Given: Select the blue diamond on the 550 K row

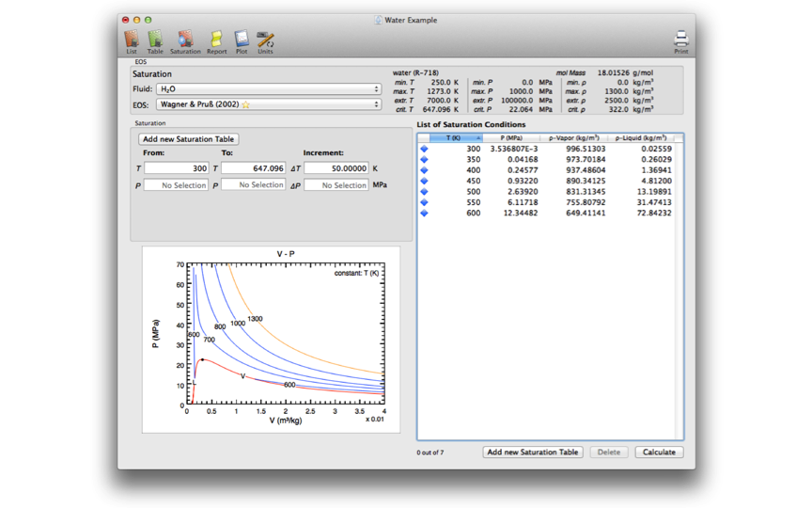Looking at the screenshot, I should (424, 202).
